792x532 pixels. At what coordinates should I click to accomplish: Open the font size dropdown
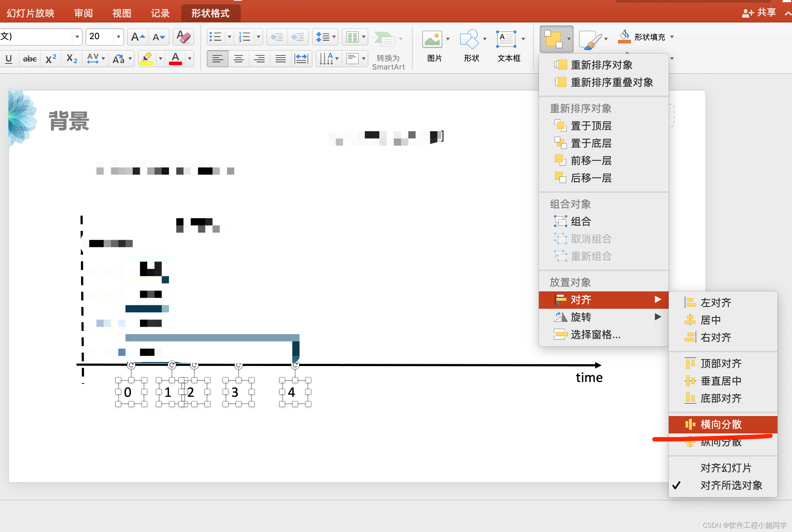pos(118,37)
